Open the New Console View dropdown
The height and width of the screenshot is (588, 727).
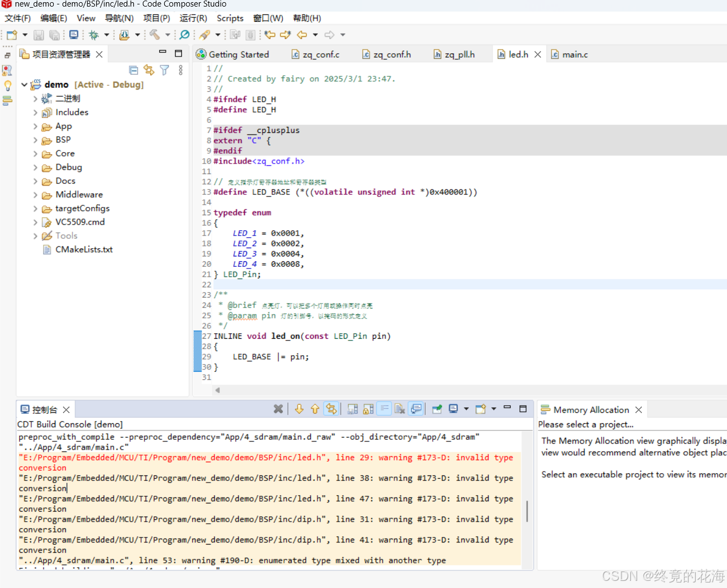click(494, 409)
